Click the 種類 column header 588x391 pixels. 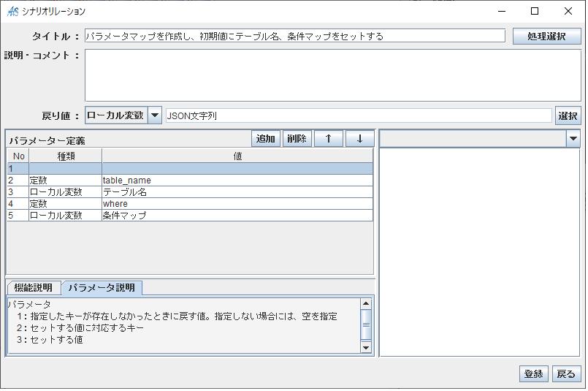[x=65, y=156]
